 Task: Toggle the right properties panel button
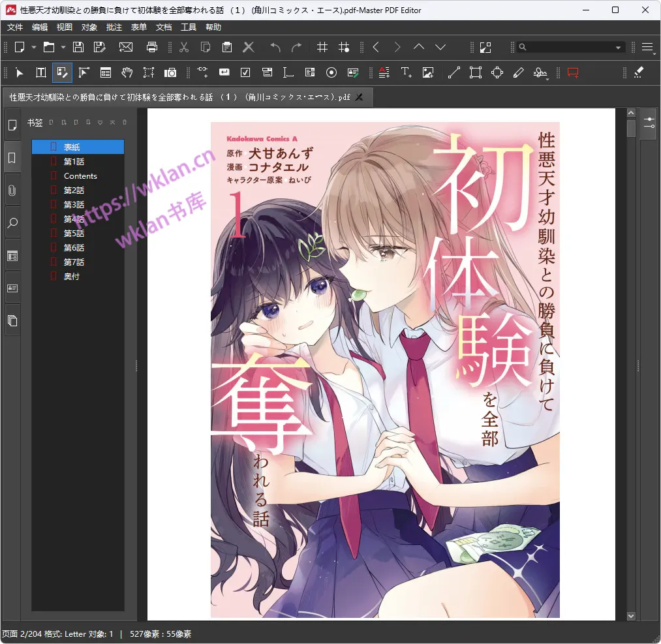point(649,123)
